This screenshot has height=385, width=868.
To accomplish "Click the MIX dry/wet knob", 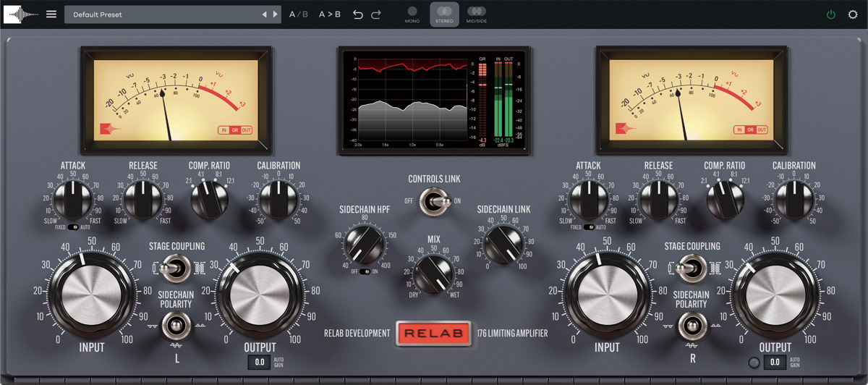I will pos(434,275).
